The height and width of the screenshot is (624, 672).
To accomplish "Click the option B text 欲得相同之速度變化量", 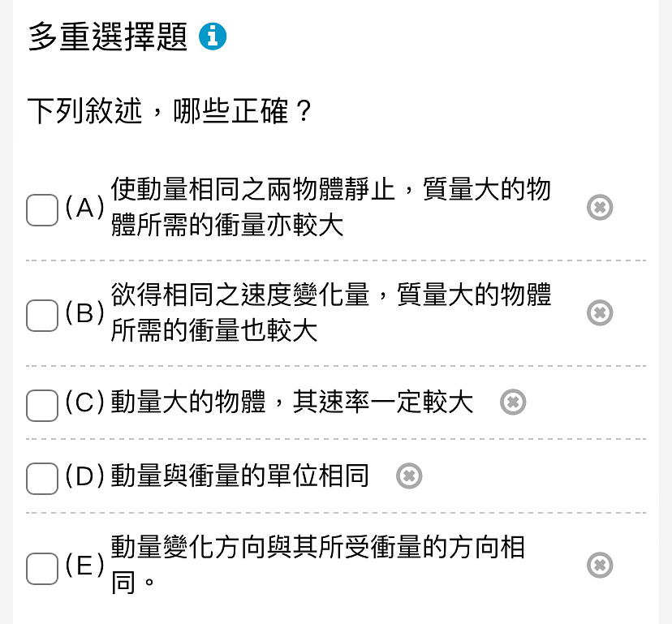I will tap(240, 295).
